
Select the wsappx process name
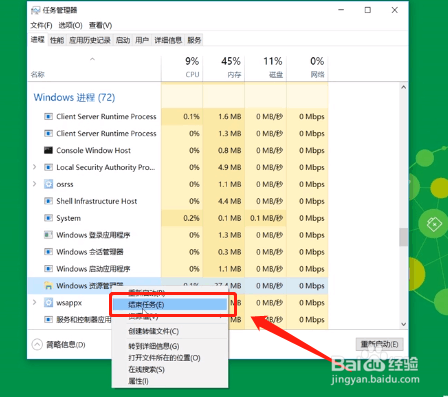click(69, 303)
